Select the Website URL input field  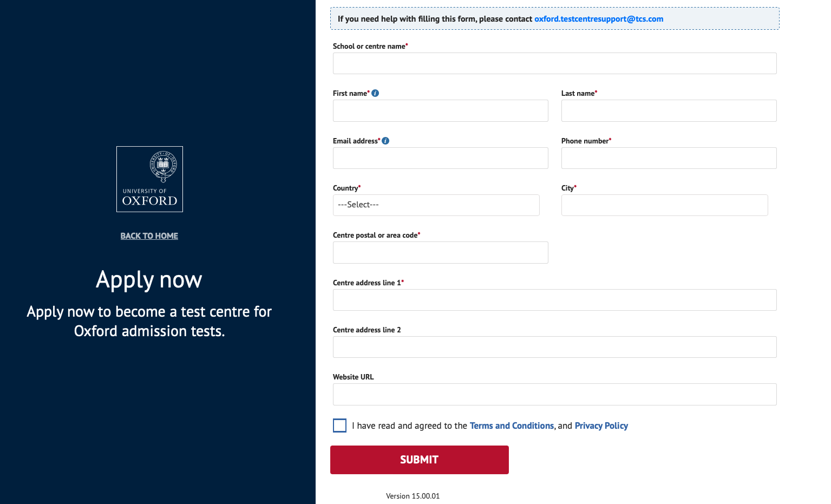(555, 394)
